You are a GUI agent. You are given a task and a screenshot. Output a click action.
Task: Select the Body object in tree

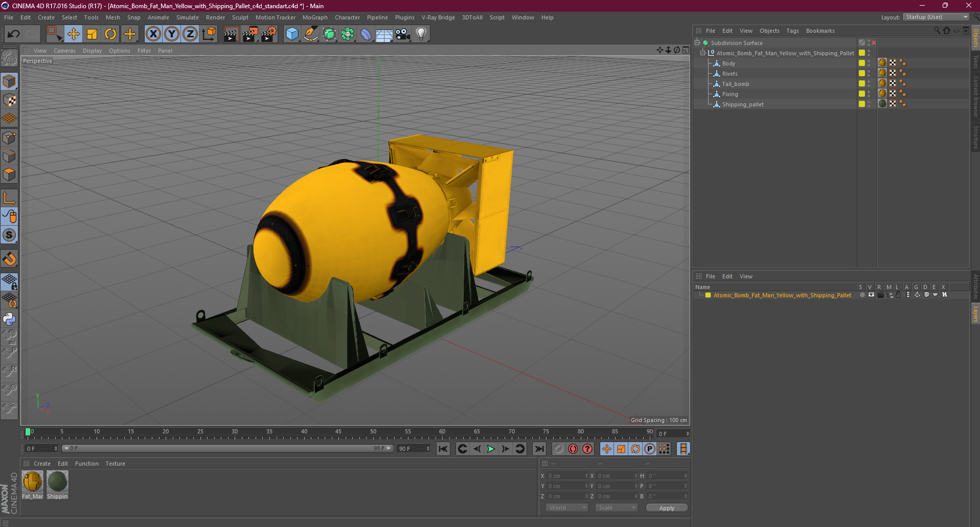click(x=728, y=63)
